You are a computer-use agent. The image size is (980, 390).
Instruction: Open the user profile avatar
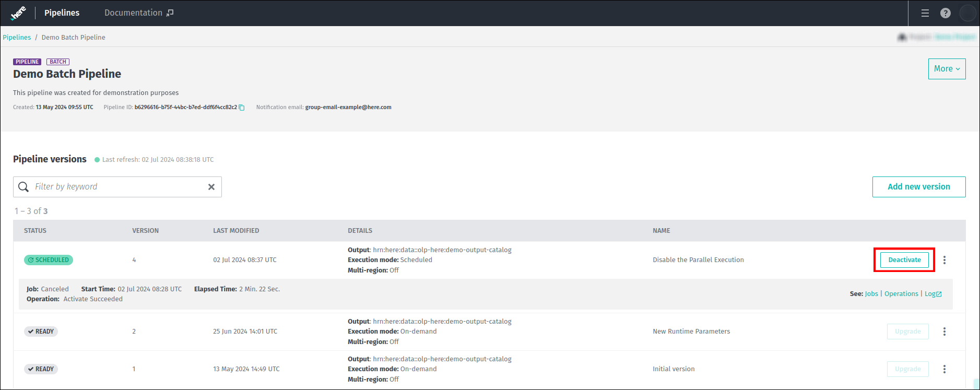click(967, 13)
